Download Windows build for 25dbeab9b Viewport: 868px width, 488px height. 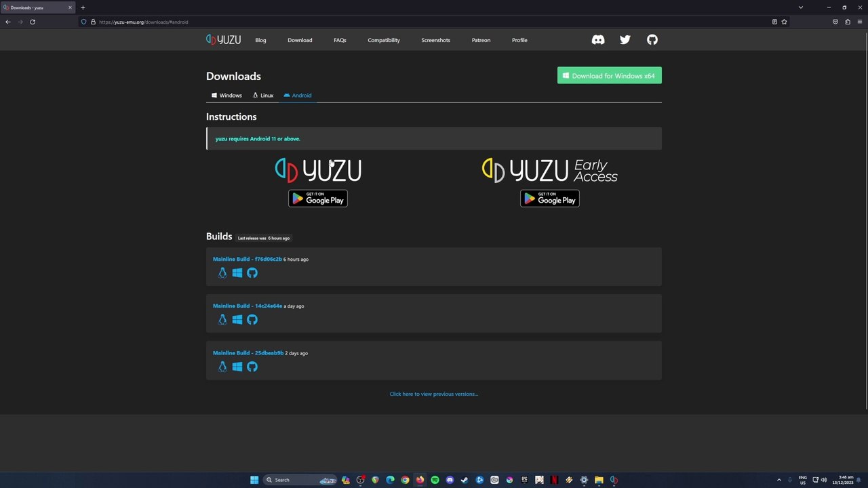tap(237, 367)
